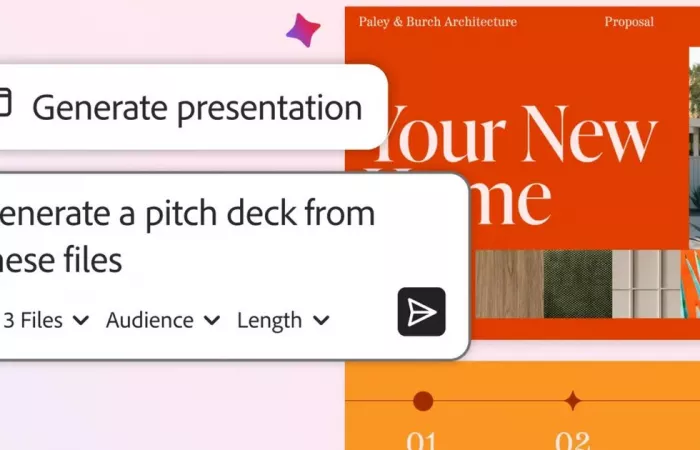Screen dimensions: 700x450
Task: Pick the wood grain texture swatch
Action: coord(508,283)
